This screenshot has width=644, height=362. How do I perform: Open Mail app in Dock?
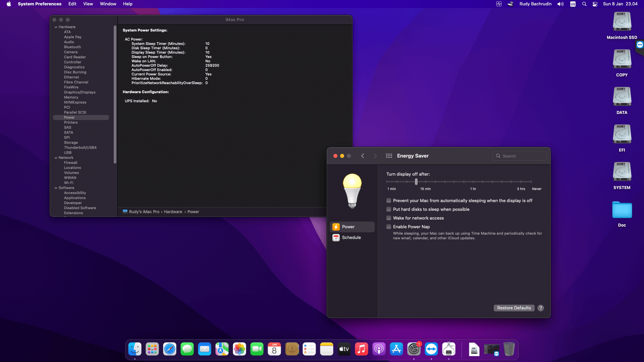click(x=205, y=349)
